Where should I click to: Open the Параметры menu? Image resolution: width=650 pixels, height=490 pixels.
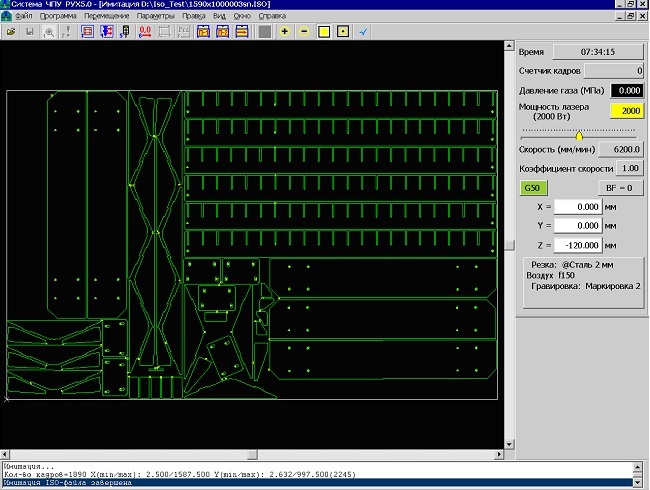pos(155,17)
